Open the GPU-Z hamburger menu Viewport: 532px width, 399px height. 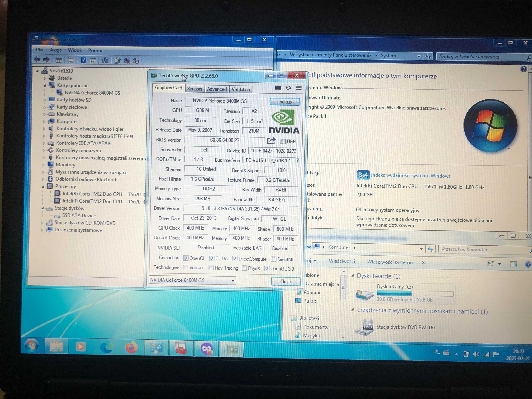(x=299, y=88)
